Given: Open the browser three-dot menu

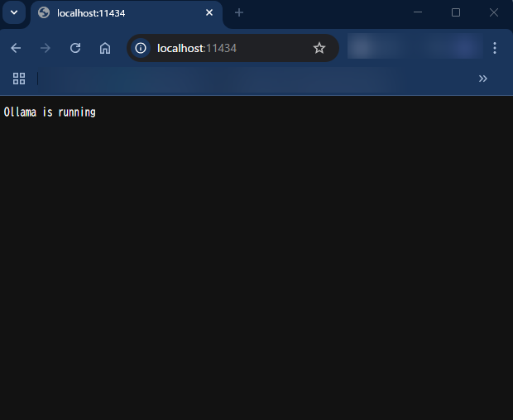Looking at the screenshot, I should [x=495, y=48].
